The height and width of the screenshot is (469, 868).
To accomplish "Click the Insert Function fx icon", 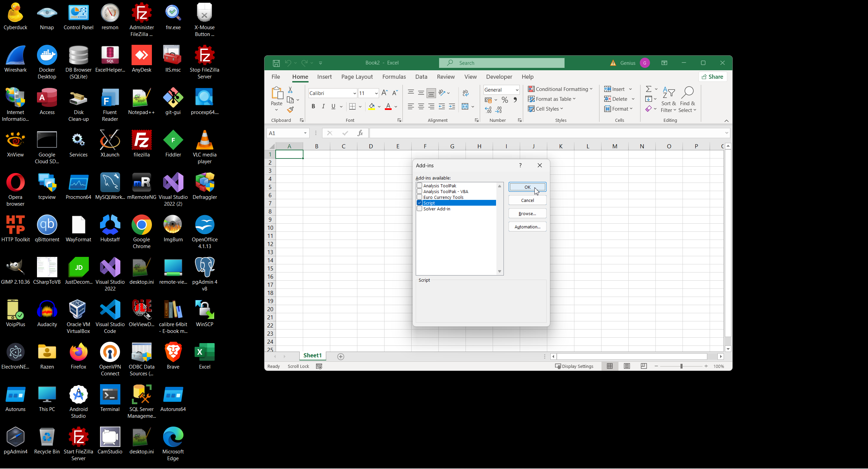I will (x=360, y=133).
